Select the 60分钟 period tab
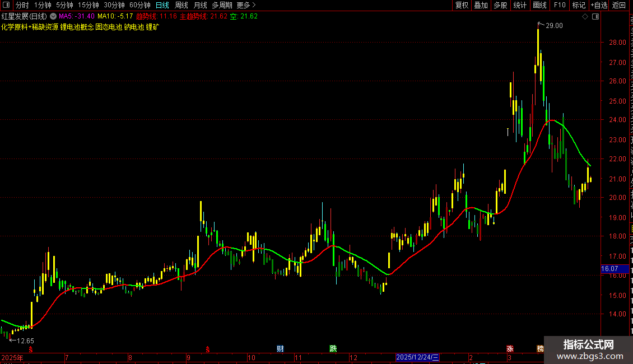Screen dimensions: 633x364 [139, 5]
